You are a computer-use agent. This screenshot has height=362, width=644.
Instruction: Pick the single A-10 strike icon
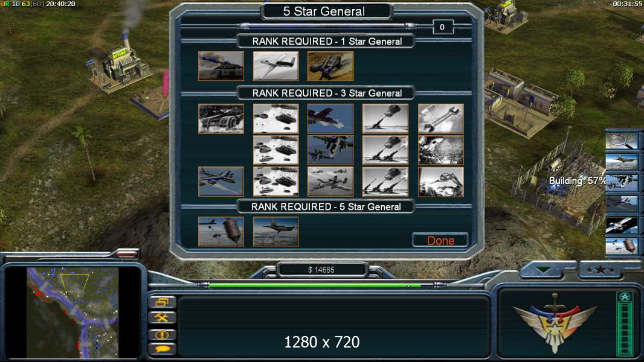pos(330,118)
